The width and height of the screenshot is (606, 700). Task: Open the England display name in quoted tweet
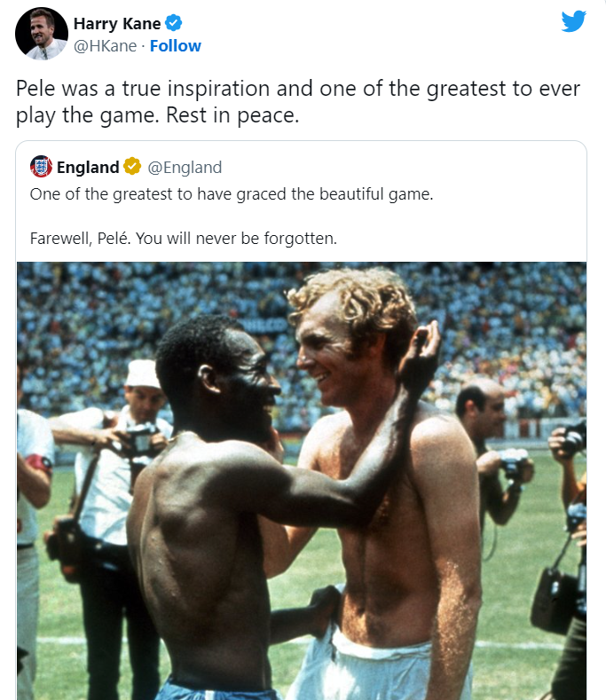[88, 167]
